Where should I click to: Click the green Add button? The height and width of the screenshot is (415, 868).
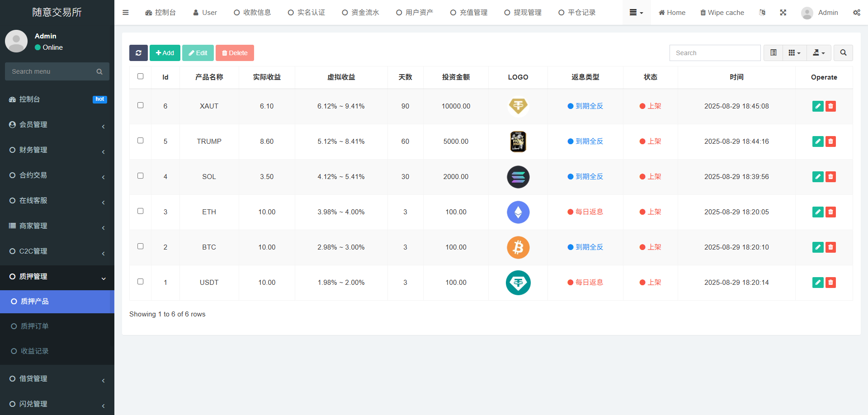point(165,53)
